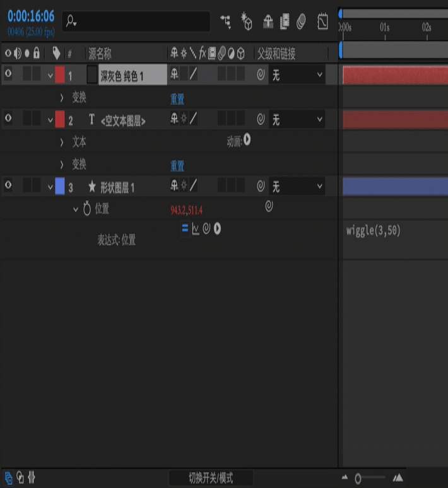Click the red label swatch of layer 1
The image size is (448, 488).
click(60, 74)
